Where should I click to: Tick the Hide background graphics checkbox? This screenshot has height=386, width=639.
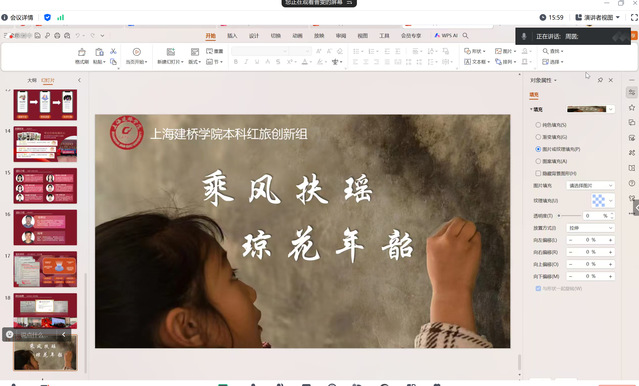click(538, 173)
